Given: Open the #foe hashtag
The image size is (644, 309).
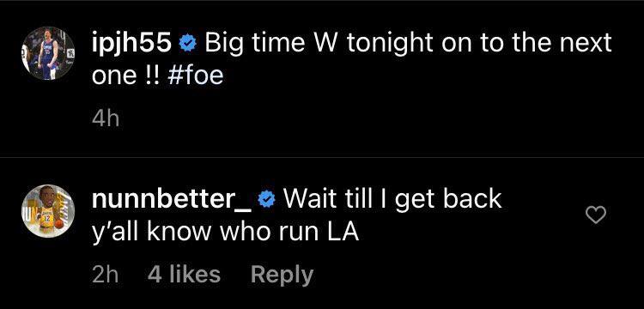Looking at the screenshot, I should tap(196, 76).
